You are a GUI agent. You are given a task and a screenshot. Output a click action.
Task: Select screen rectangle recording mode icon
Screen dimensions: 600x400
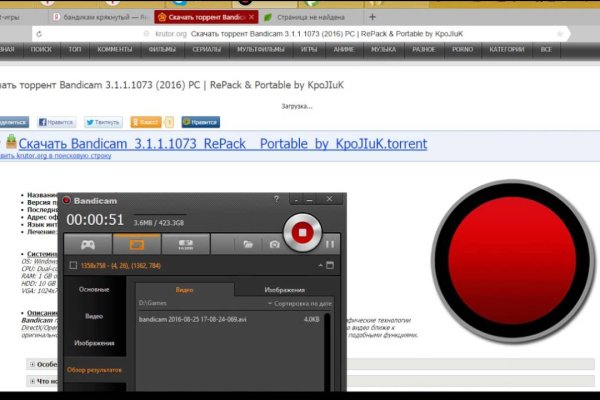tap(135, 243)
